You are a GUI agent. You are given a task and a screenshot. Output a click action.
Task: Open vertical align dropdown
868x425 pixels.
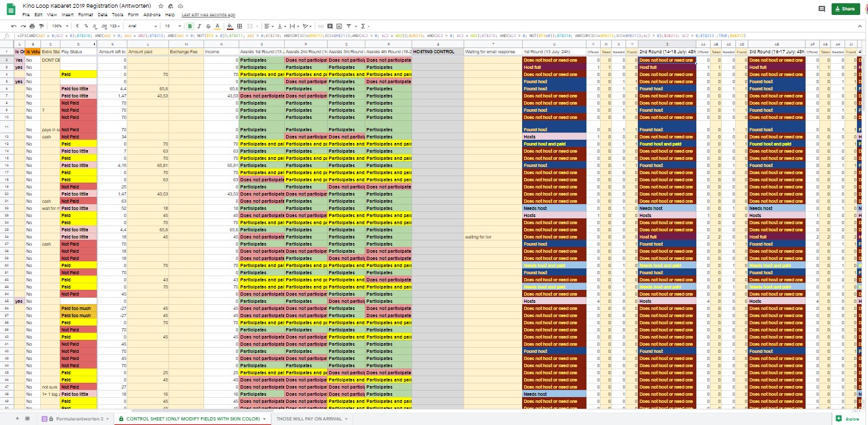pos(282,26)
